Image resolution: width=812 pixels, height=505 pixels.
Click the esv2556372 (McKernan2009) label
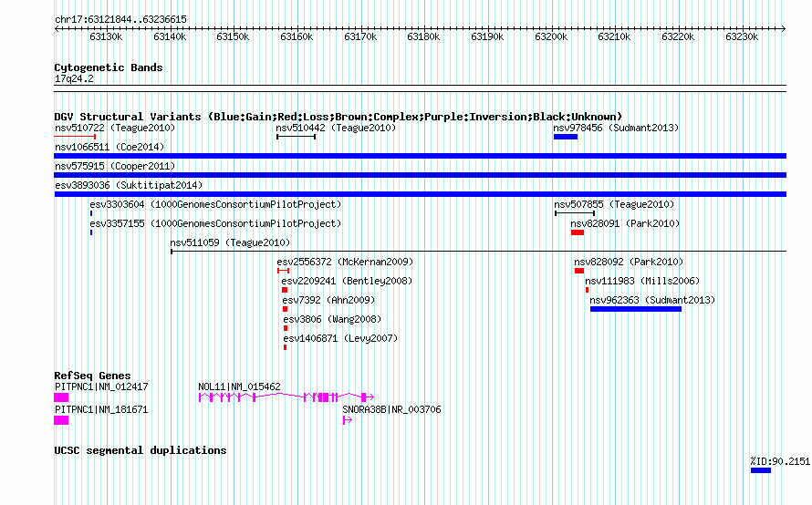pos(345,262)
